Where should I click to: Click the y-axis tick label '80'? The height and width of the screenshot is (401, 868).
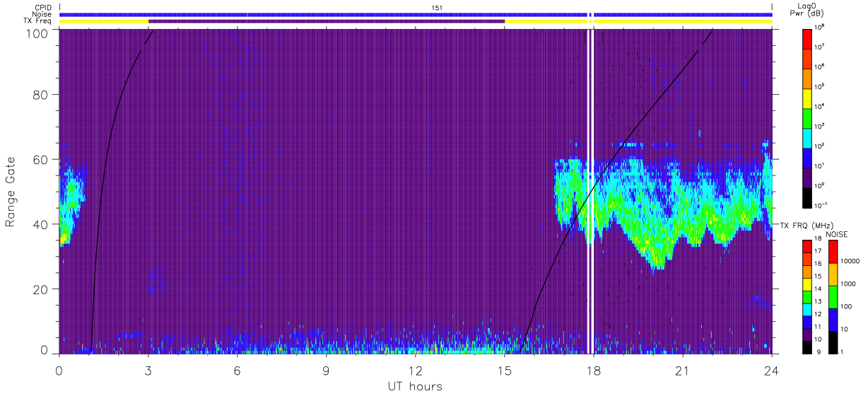pos(40,94)
